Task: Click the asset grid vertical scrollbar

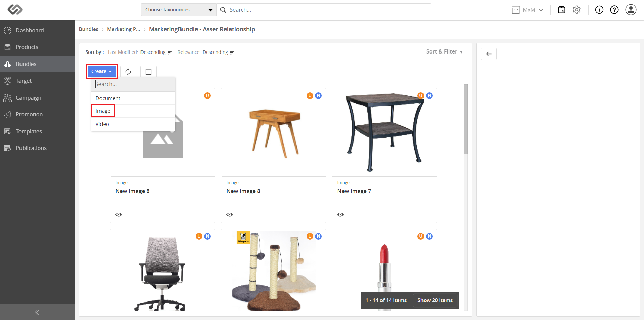Action: pos(466,119)
